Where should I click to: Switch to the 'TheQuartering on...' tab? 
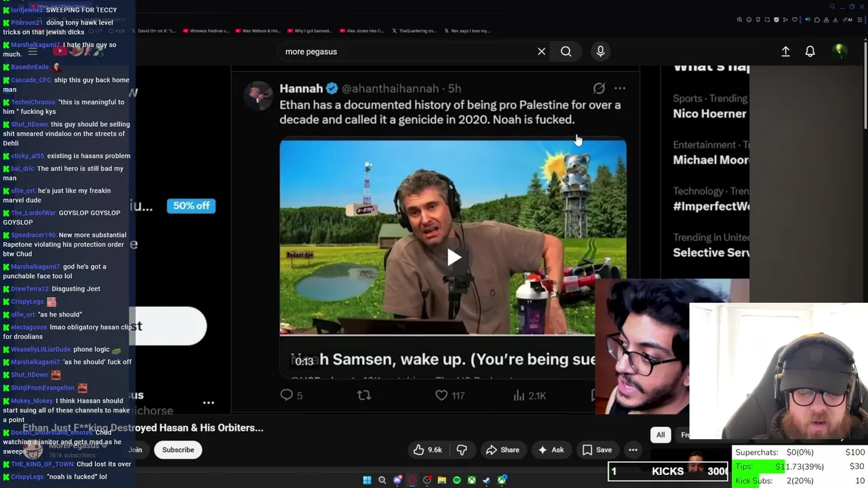(414, 30)
